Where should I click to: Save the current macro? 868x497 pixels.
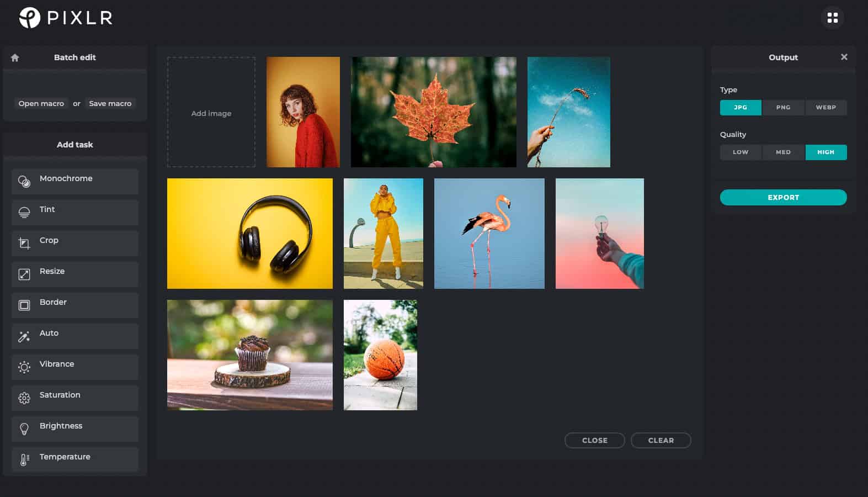pos(110,103)
